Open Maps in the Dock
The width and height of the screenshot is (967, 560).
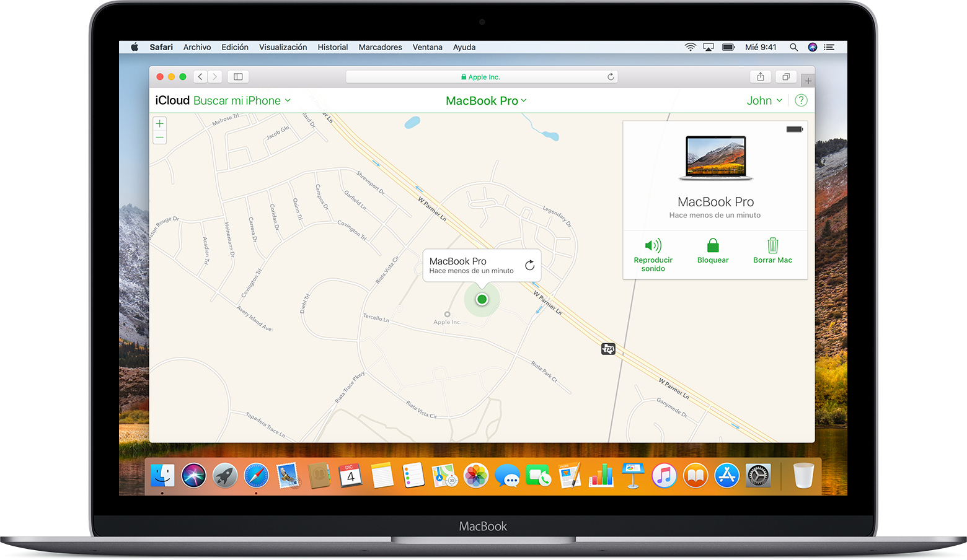click(444, 476)
